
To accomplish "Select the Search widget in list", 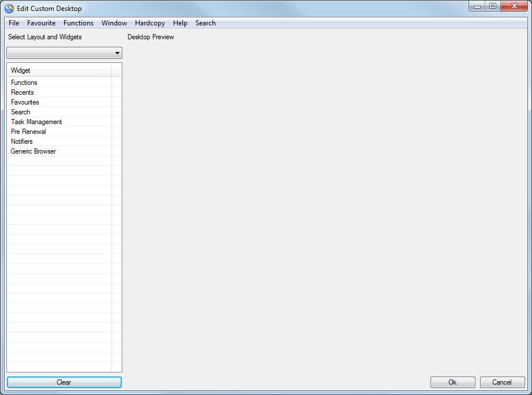I will point(21,112).
